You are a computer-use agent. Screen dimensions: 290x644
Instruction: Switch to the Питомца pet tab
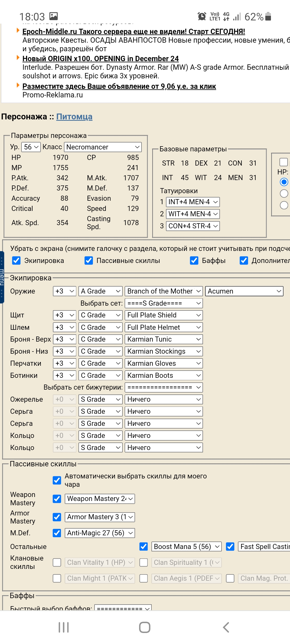[74, 117]
